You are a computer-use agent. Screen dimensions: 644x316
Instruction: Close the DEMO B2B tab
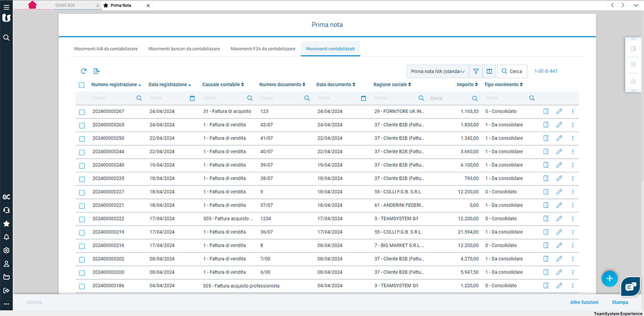(97, 5)
